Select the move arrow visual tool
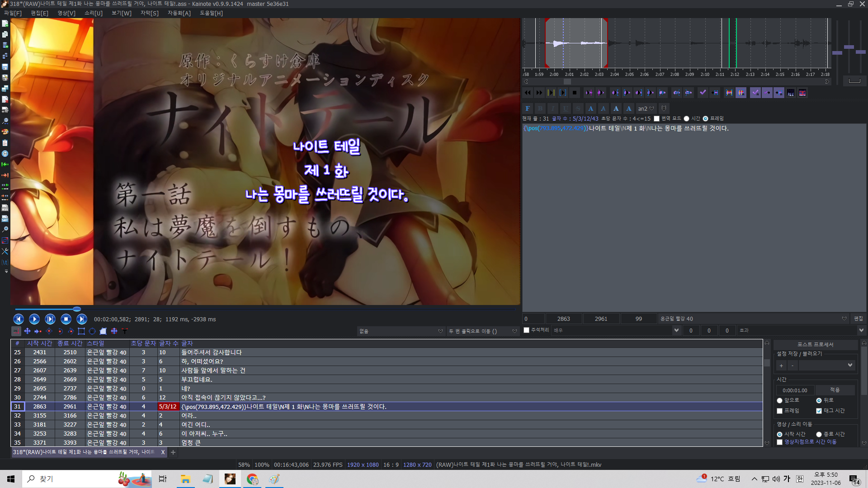The width and height of the screenshot is (868, 488). pyautogui.click(x=38, y=331)
